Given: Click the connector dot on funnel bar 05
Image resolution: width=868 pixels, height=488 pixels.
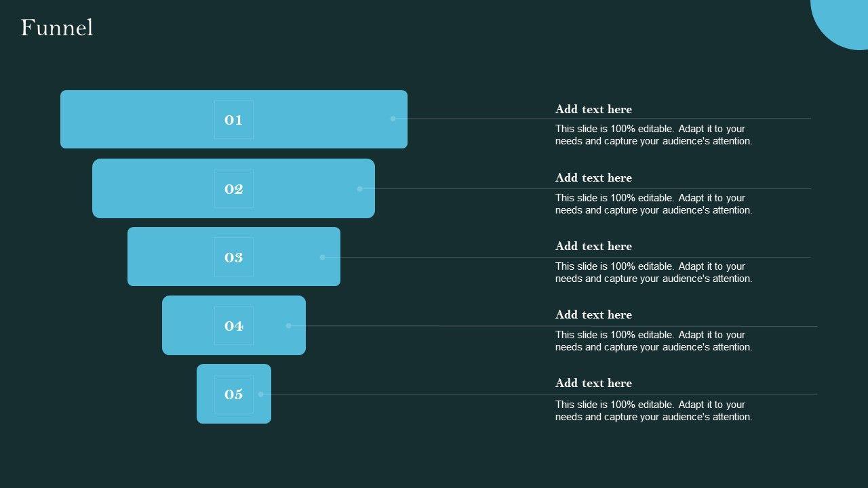Looking at the screenshot, I should (261, 394).
